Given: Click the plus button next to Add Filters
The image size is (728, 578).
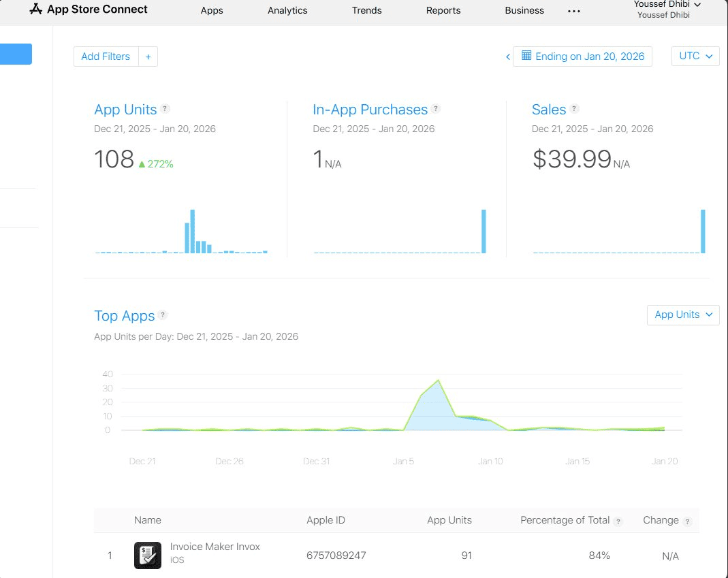Looking at the screenshot, I should [x=148, y=57].
